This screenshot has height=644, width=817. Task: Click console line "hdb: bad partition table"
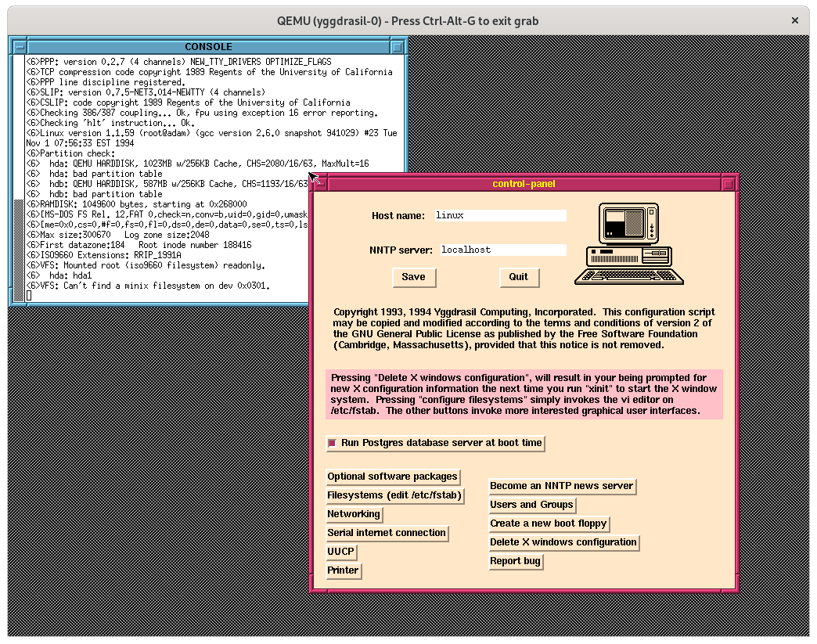click(95, 194)
